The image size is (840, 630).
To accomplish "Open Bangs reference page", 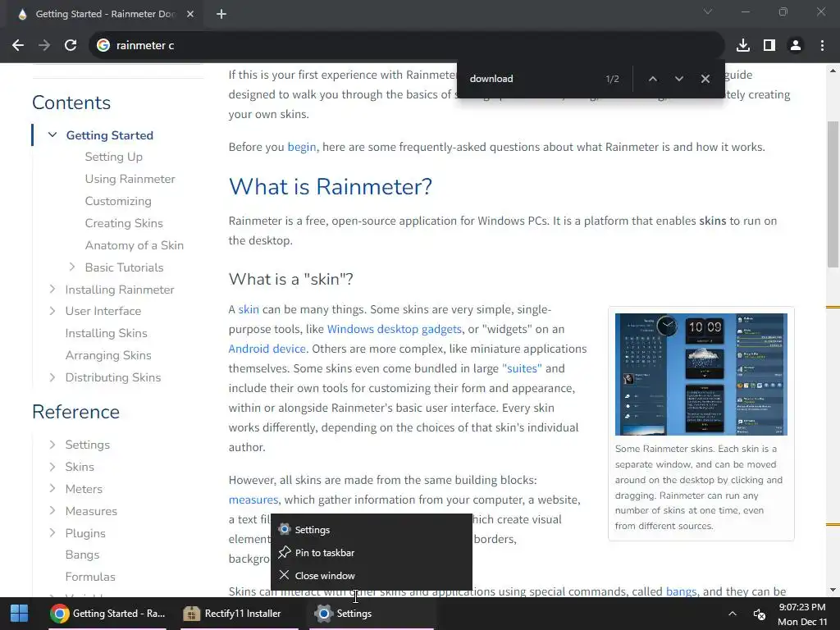I will pos(82,555).
